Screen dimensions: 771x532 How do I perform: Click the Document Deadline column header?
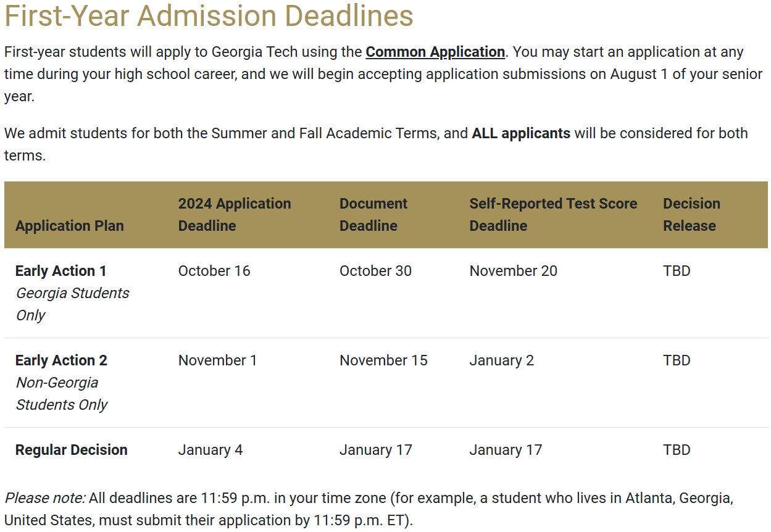click(x=373, y=215)
